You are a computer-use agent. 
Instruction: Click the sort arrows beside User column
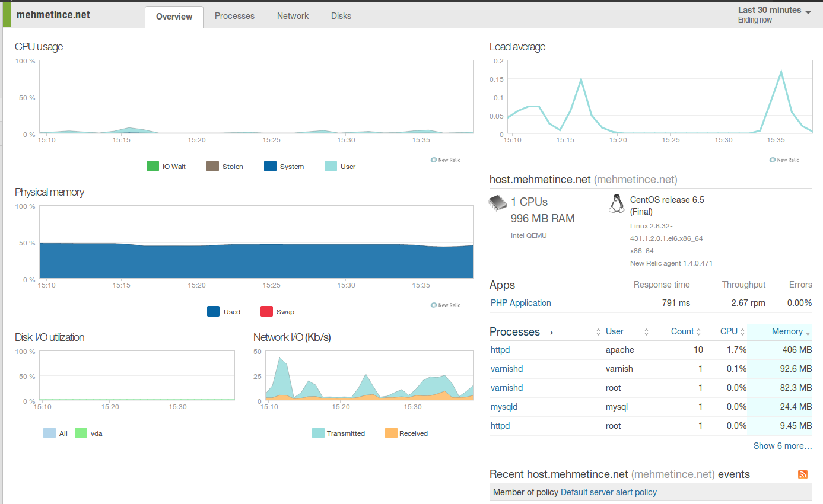point(647,332)
